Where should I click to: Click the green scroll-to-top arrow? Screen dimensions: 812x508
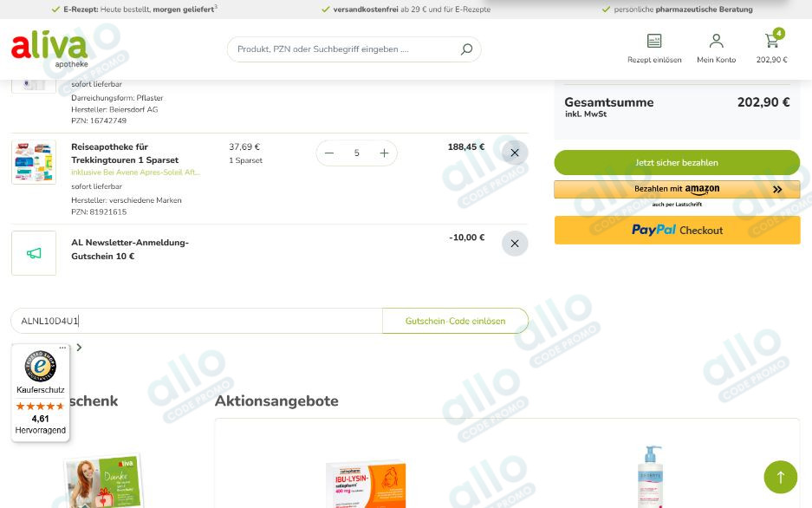click(x=780, y=477)
